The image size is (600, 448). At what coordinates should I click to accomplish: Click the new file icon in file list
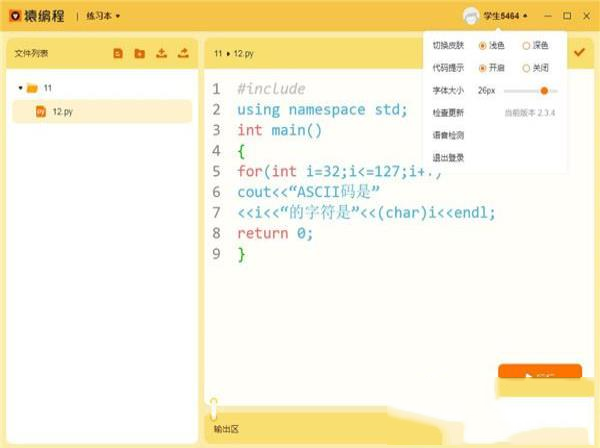click(118, 53)
